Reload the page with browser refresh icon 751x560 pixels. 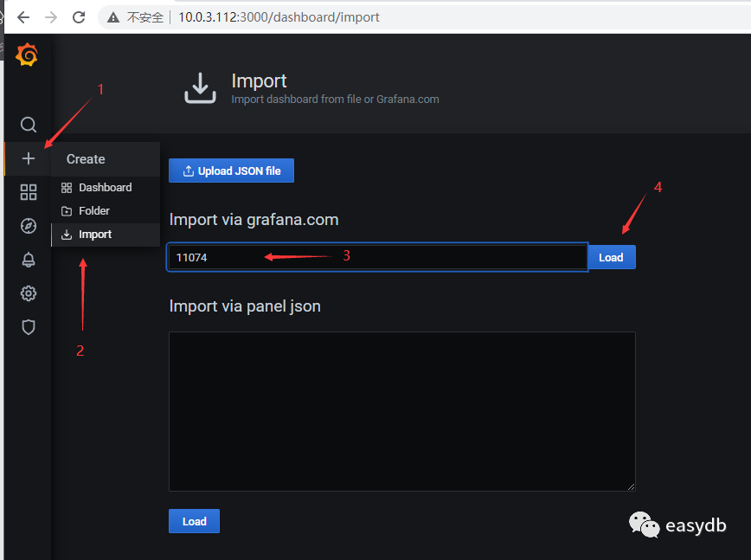(x=79, y=17)
